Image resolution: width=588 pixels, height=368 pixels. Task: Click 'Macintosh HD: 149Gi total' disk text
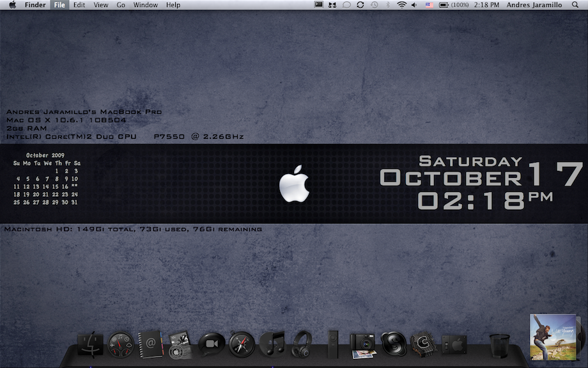[69, 229]
